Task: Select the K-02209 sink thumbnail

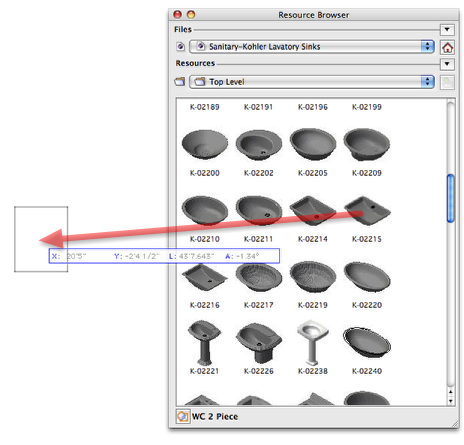Action: click(x=367, y=144)
